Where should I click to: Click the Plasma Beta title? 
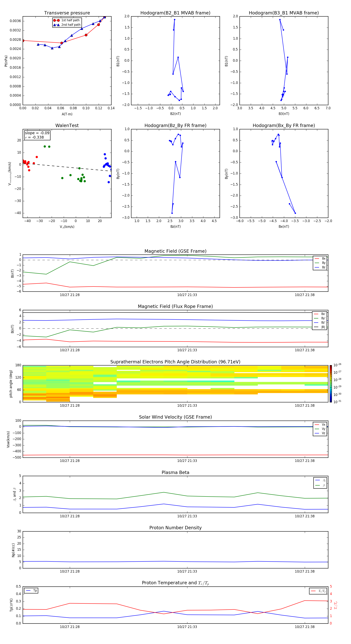click(175, 473)
